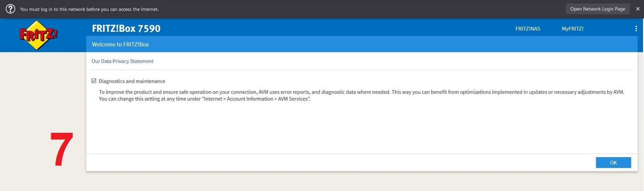The height and width of the screenshot is (191, 644).
Task: Click the FRITZ!Box 7590 title
Action: pos(126,29)
